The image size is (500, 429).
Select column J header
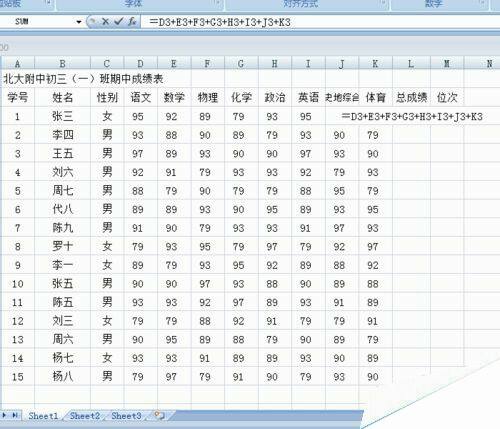point(342,63)
